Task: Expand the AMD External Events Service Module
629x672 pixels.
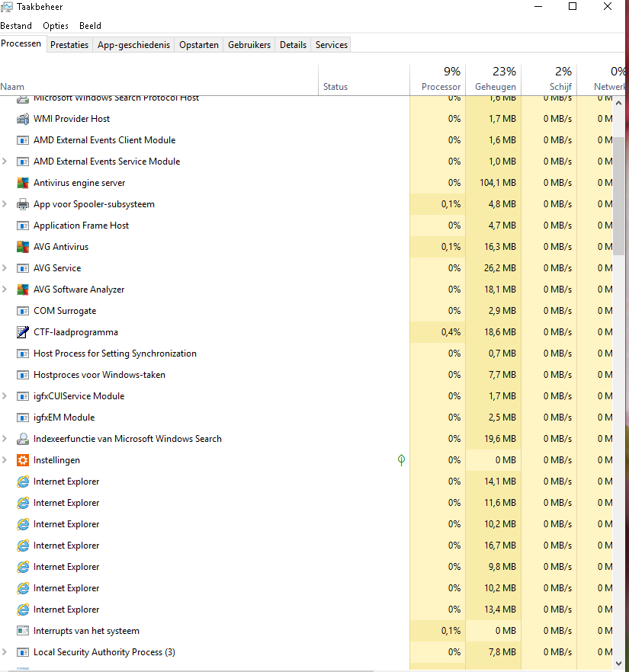Action: (x=5, y=162)
